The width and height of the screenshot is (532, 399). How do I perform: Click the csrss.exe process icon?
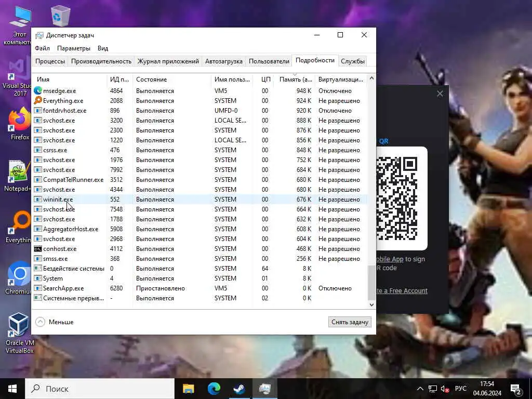pos(37,150)
